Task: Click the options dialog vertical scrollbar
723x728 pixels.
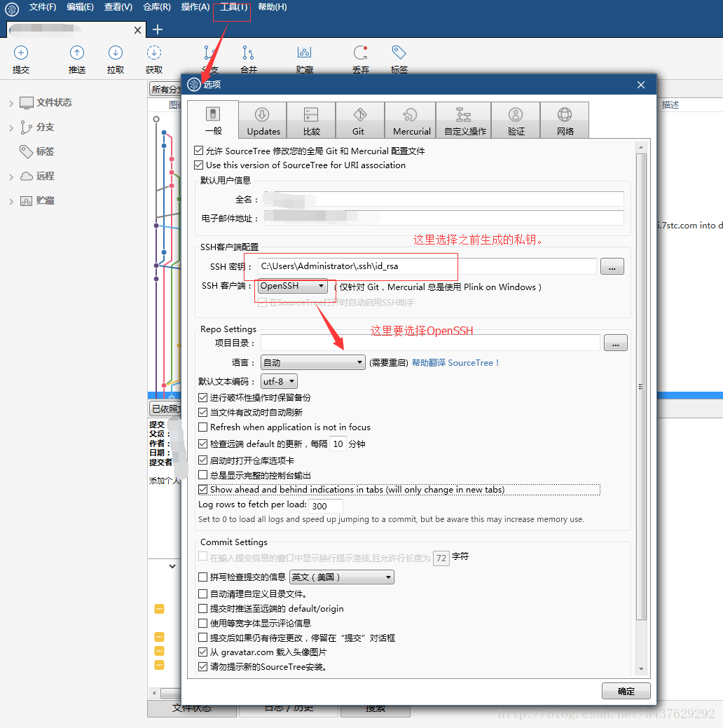Action: click(x=641, y=387)
